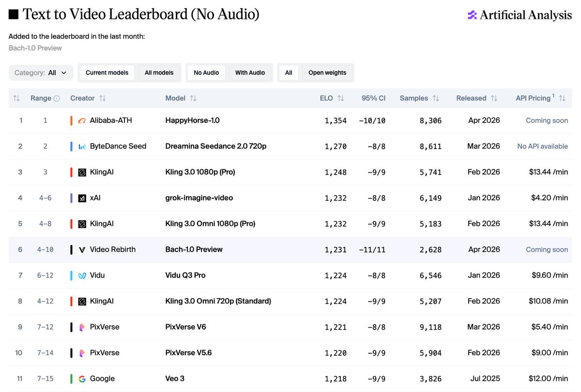Click the samples value 8,306

[x=430, y=121]
